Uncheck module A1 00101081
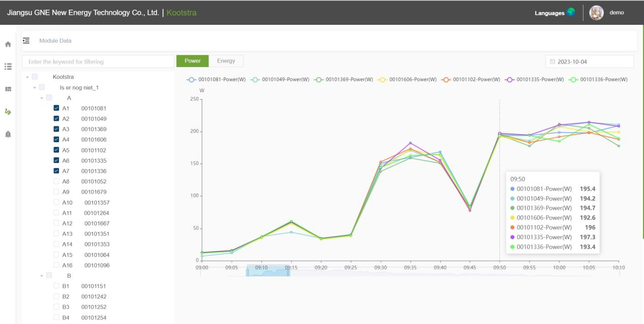The height and width of the screenshot is (324, 644). tap(56, 108)
